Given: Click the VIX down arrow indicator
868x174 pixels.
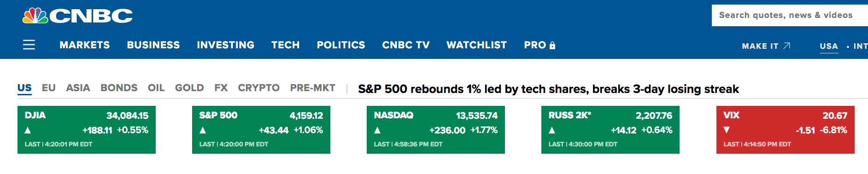Looking at the screenshot, I should pyautogui.click(x=727, y=130).
